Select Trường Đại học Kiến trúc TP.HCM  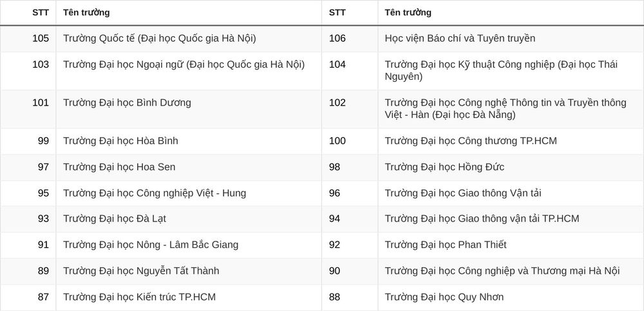[x=139, y=297]
